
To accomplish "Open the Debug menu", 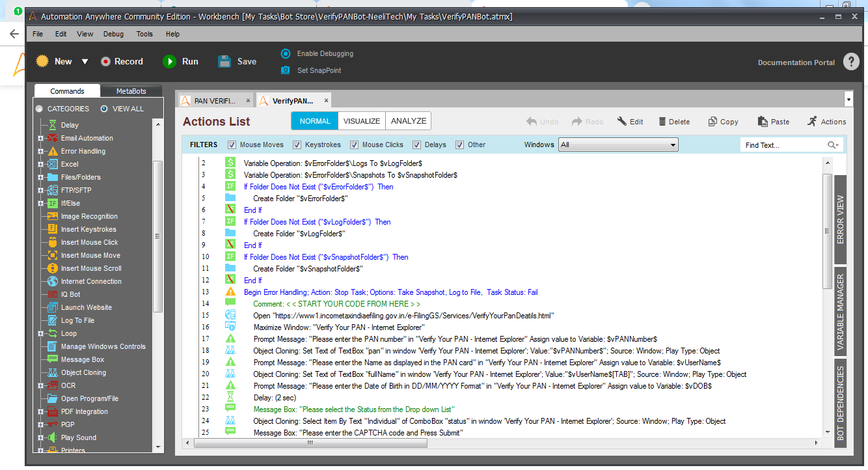I will click(113, 34).
